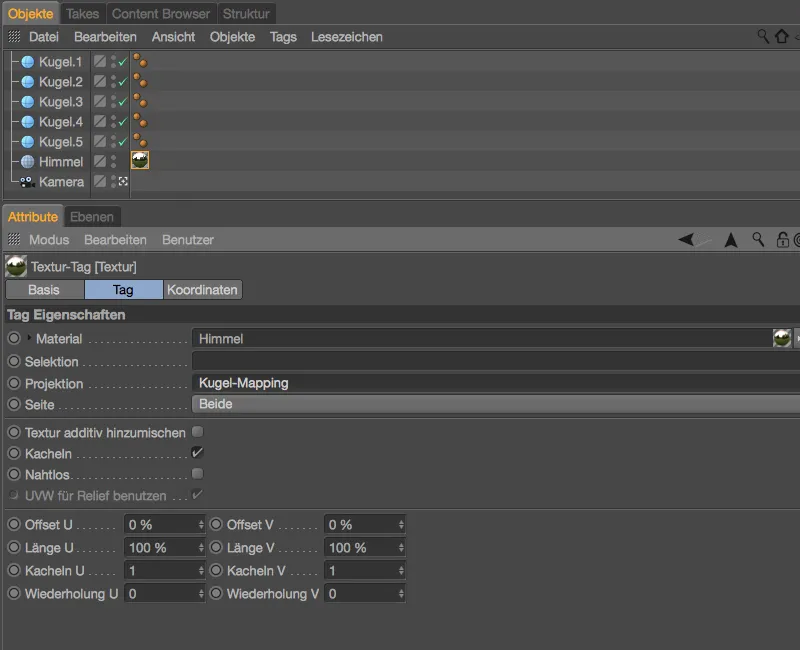The height and width of the screenshot is (650, 800).
Task: Switch to the Takes tab
Action: click(x=83, y=14)
